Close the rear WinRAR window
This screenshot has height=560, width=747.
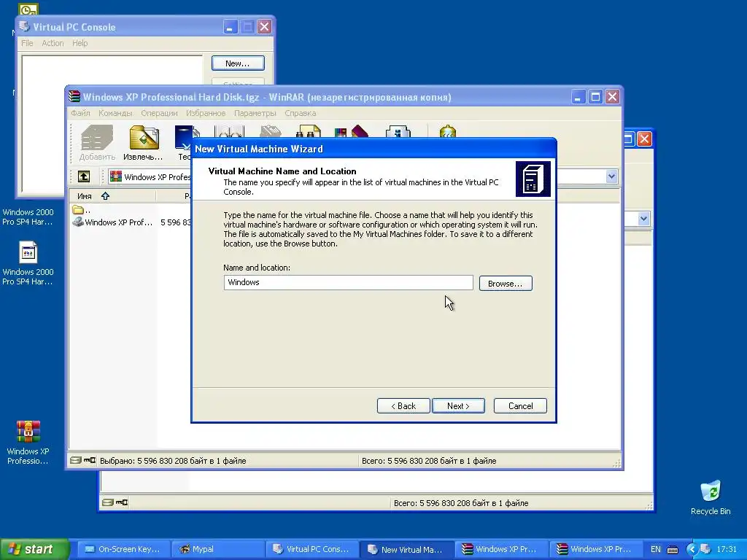644,139
